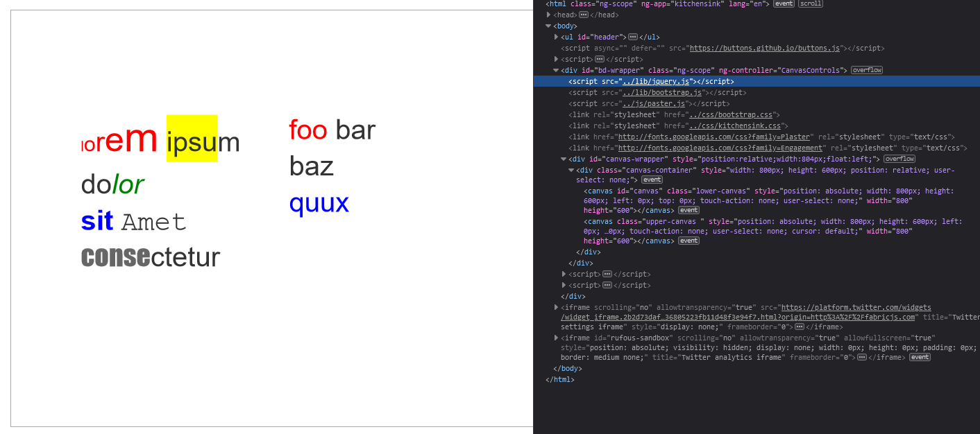Viewport: 980px width, 434px height.
Task: Open the ../js/paster.js source link
Action: (654, 103)
